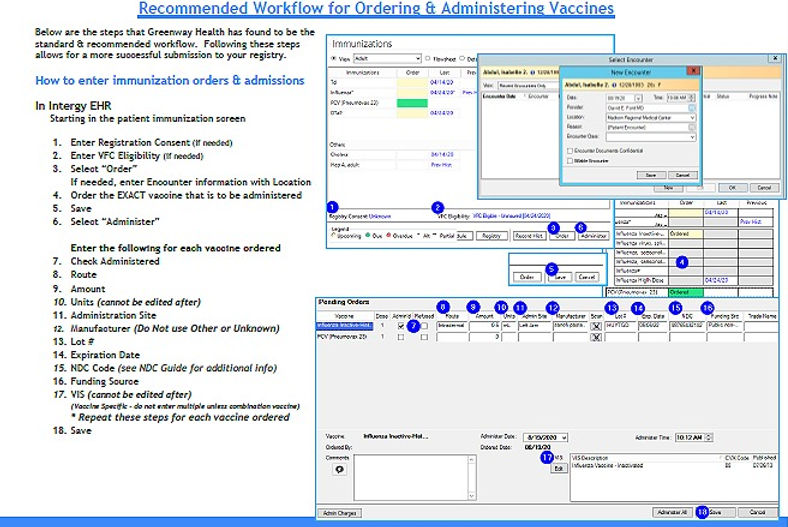
Task: Select the Flowsheet radio button
Action: coord(428,59)
